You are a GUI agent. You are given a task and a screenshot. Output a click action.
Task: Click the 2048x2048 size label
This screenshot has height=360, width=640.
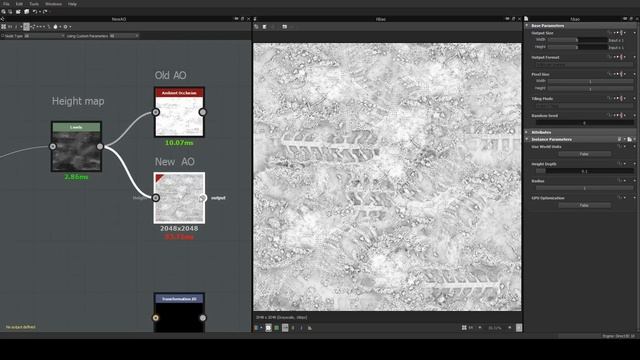pos(179,229)
